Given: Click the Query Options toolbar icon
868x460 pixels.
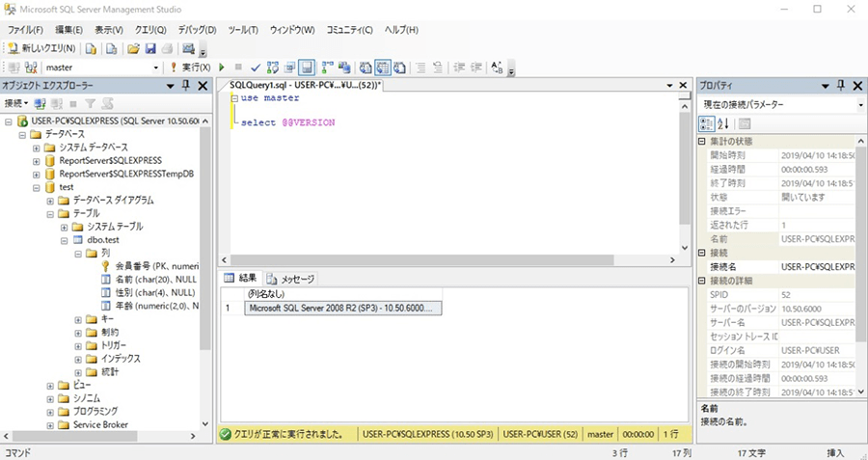Looking at the screenshot, I should coord(289,68).
